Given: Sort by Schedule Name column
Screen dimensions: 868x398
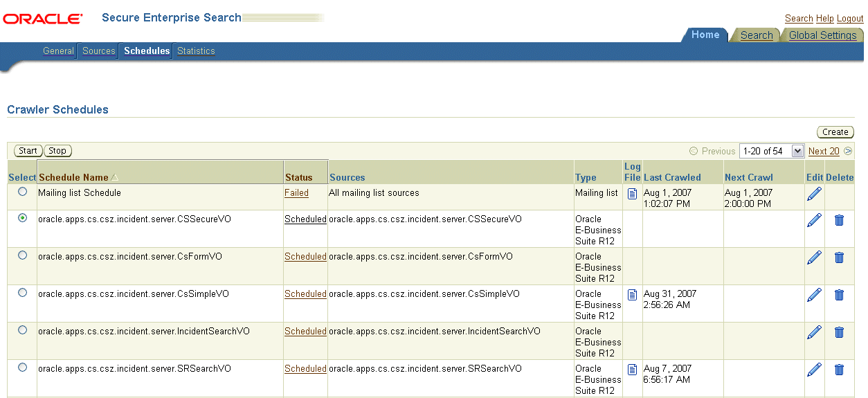Looking at the screenshot, I should 73,178.
